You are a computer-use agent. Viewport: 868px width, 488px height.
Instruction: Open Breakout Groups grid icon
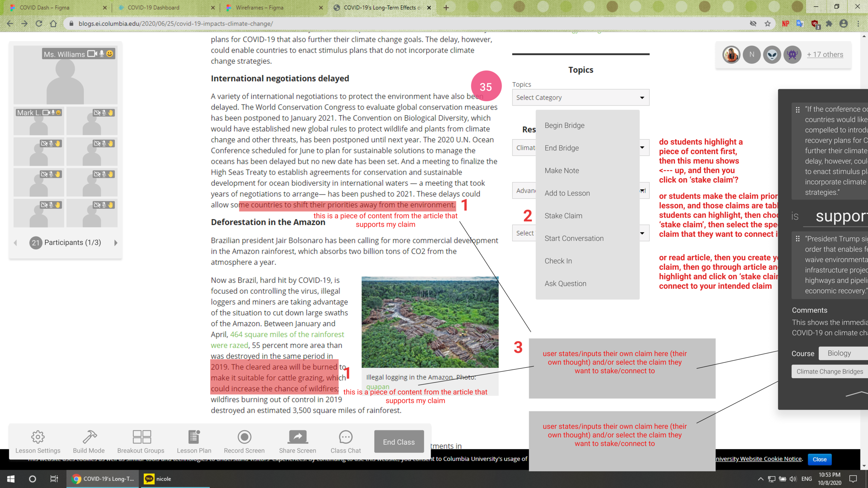(x=141, y=437)
